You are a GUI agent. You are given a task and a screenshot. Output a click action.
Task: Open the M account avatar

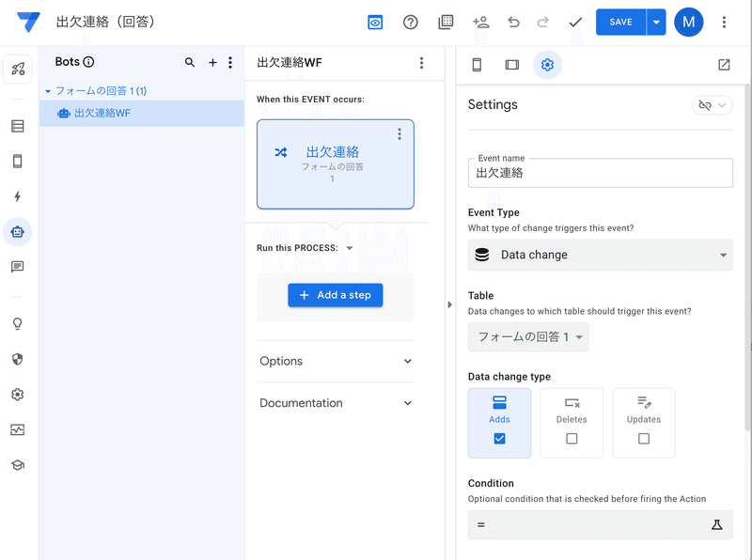[x=689, y=22]
